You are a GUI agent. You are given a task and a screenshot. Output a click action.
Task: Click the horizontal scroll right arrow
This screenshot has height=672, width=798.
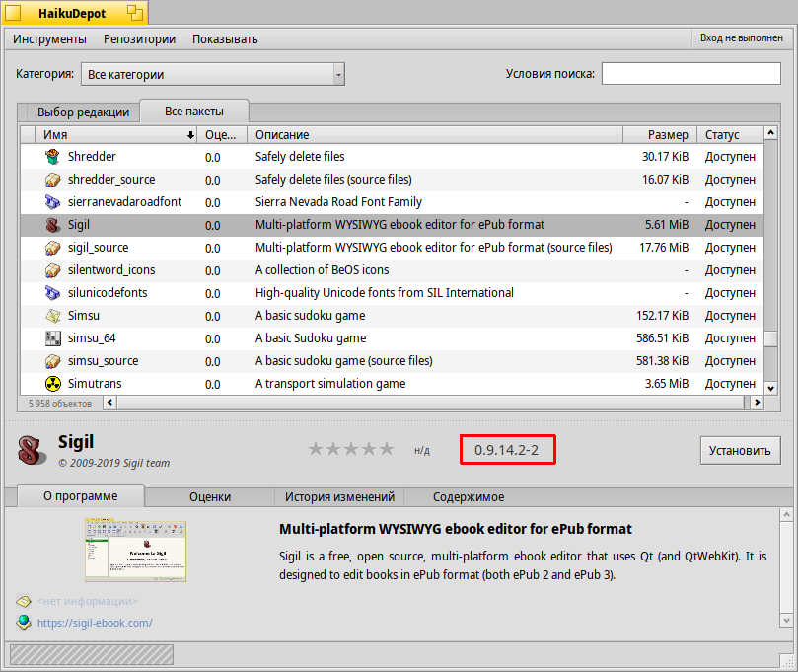point(758,403)
